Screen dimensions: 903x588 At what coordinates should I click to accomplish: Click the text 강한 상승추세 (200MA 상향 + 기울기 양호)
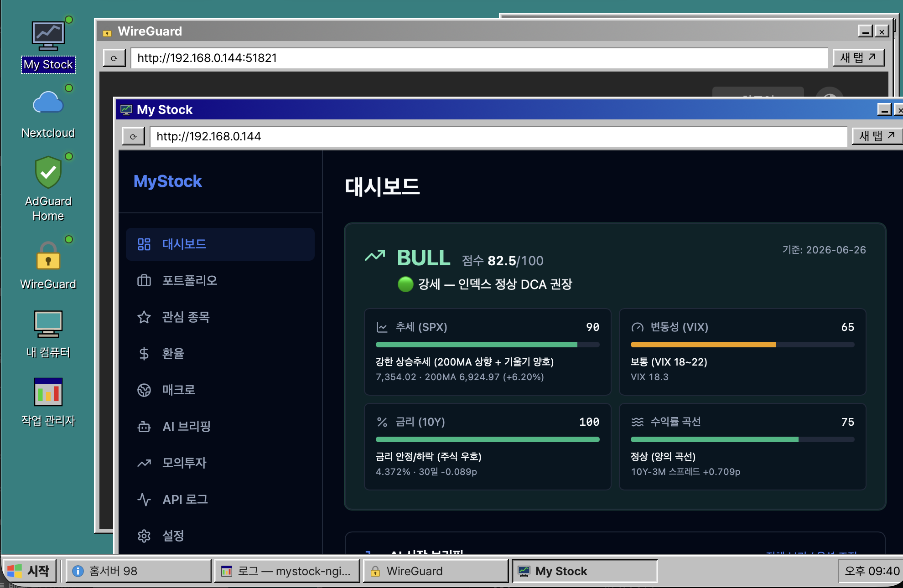[x=465, y=362]
